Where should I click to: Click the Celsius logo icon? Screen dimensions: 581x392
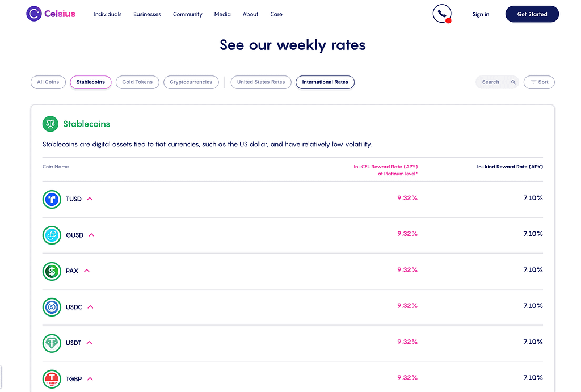point(33,14)
